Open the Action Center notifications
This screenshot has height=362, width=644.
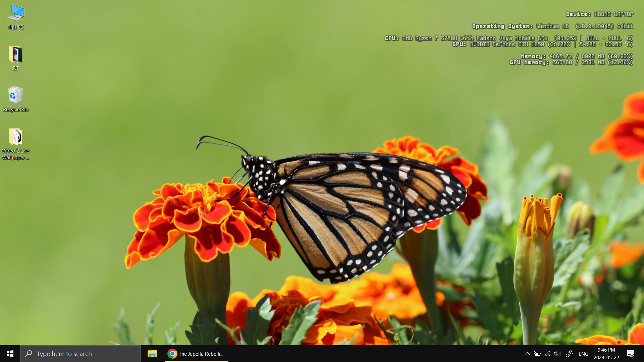pos(630,354)
